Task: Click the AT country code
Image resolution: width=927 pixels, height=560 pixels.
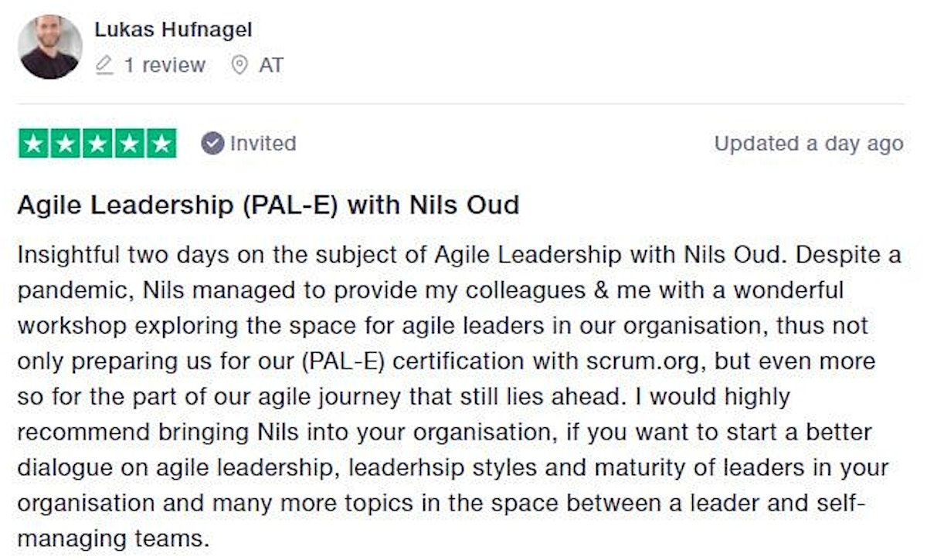Action: (x=270, y=66)
